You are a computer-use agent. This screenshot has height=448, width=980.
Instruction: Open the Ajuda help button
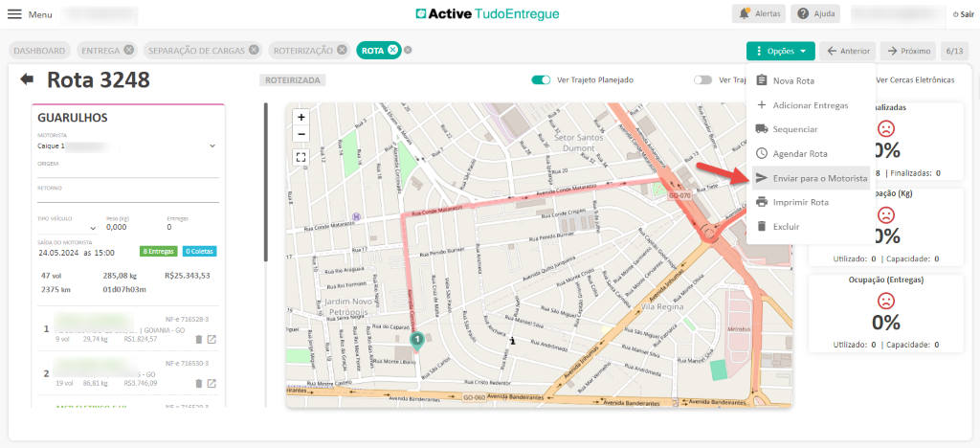pos(815,13)
